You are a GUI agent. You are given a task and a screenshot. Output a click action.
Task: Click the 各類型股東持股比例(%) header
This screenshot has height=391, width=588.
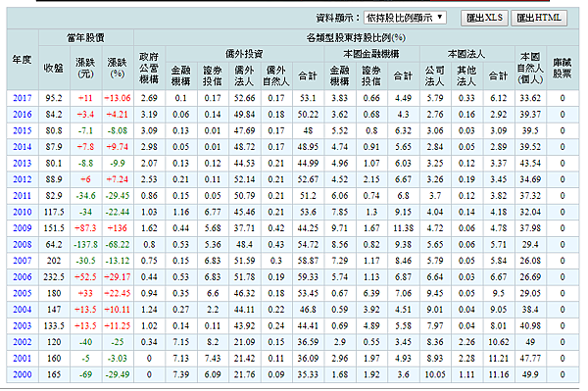(356, 38)
